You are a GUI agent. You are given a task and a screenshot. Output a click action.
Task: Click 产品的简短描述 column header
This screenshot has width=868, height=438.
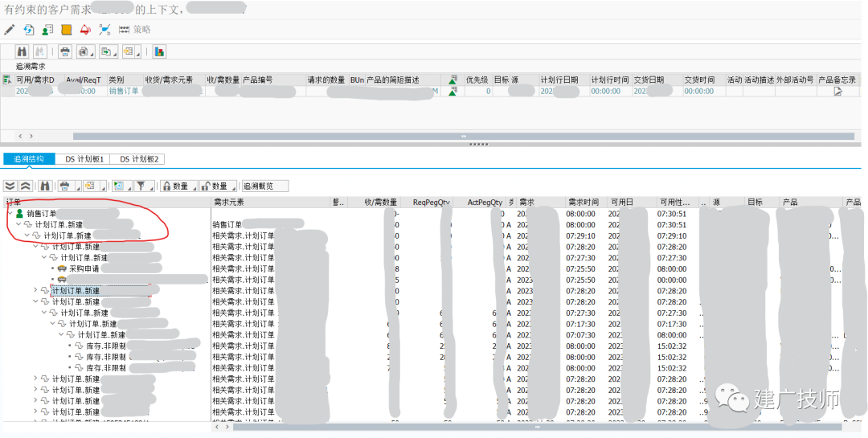coord(403,80)
